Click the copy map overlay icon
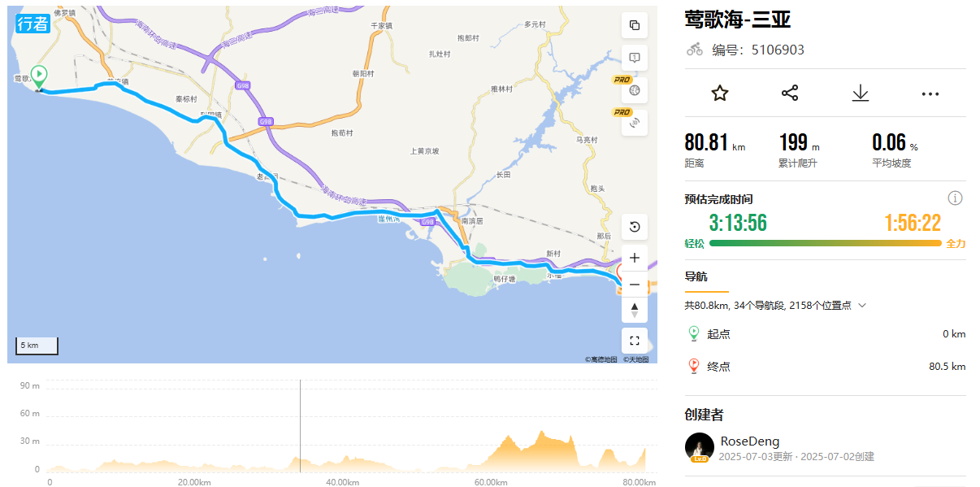The height and width of the screenshot is (487, 980). 634,25
